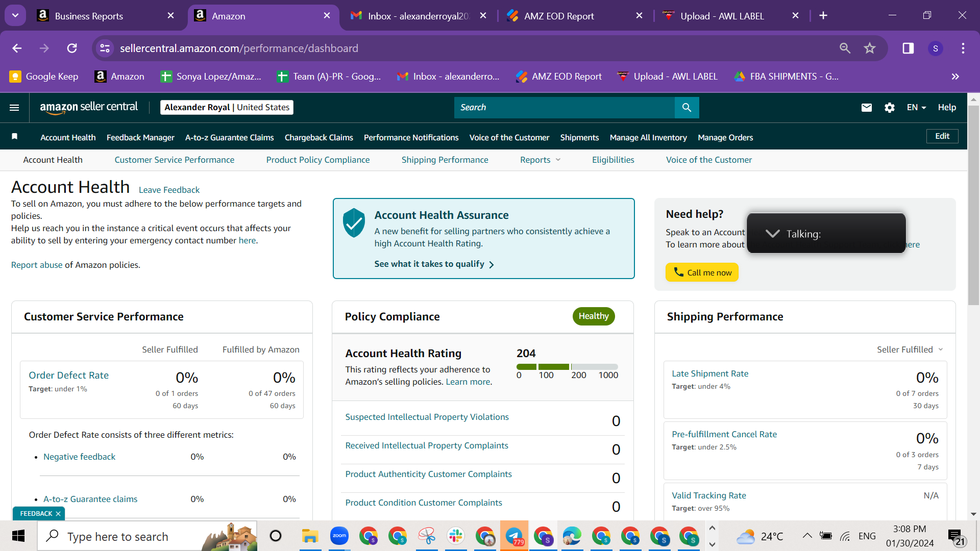Open the Order Defect Rate link

point(68,375)
